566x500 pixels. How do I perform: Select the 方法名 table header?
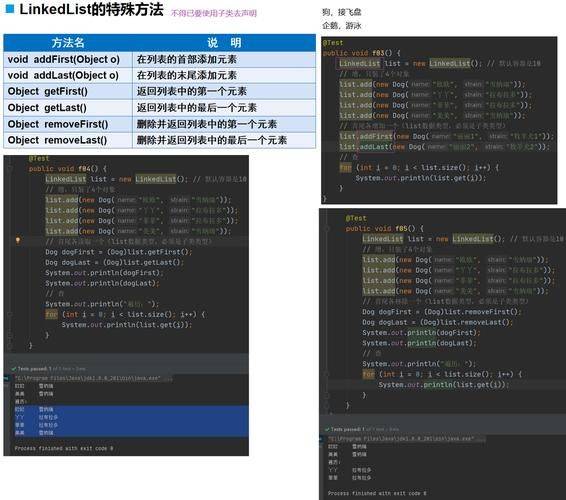point(68,43)
